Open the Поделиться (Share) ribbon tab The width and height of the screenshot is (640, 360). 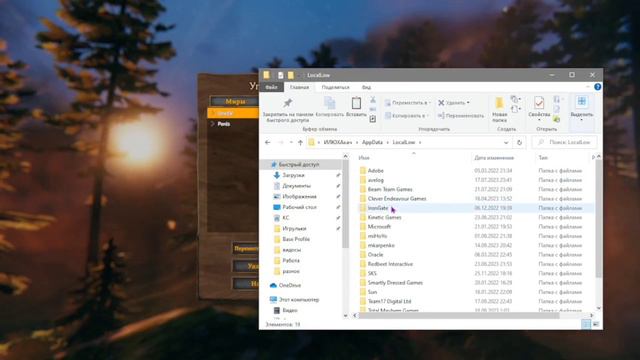click(x=335, y=87)
